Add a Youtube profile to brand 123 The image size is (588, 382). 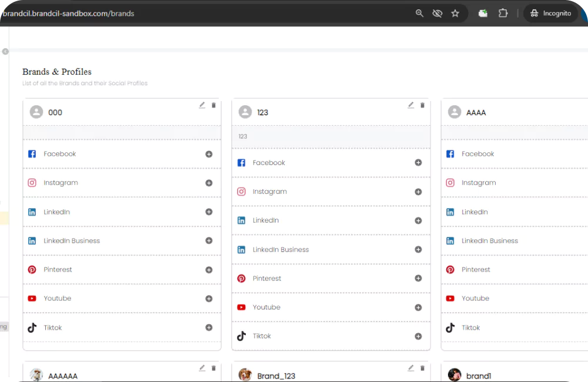[418, 307]
